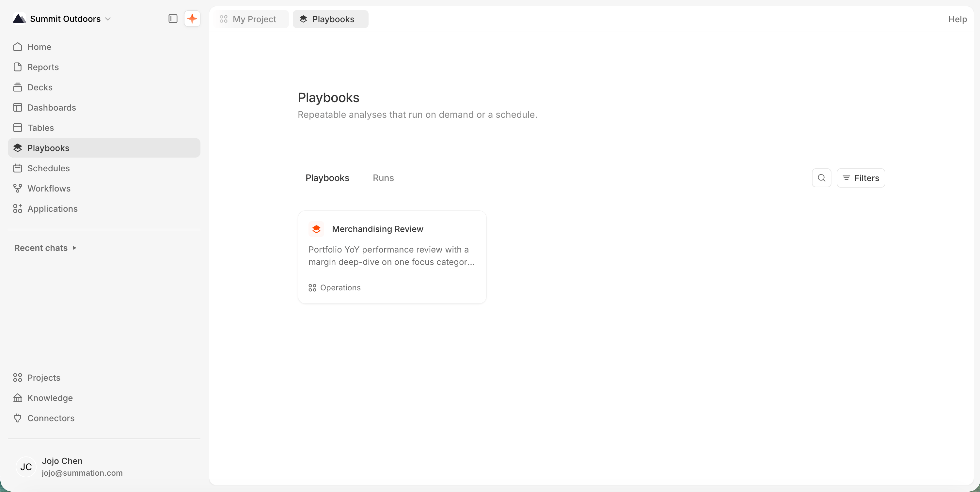Click the 'Portfolio YoY performance review' description
Screen dimensions: 980x492
tap(391, 255)
